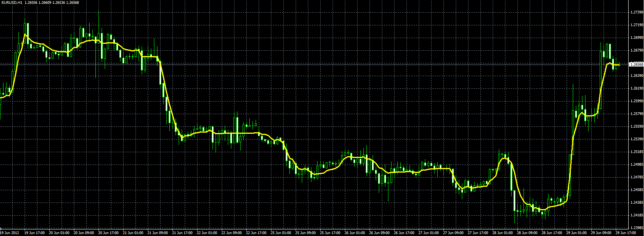Click the 21 Jun 01:00 time label
The image size is (644, 236).
[133, 233]
